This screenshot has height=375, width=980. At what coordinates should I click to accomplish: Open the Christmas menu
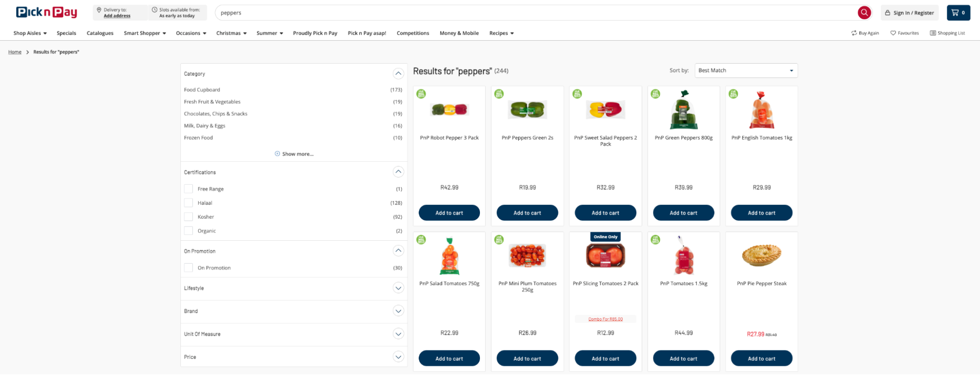click(231, 33)
